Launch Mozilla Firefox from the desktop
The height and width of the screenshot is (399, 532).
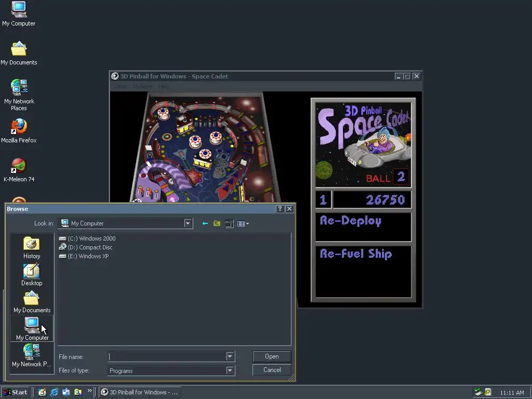pyautogui.click(x=19, y=131)
